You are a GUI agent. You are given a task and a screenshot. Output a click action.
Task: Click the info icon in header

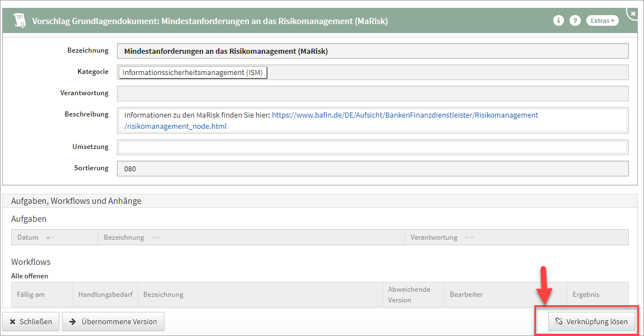(x=558, y=21)
